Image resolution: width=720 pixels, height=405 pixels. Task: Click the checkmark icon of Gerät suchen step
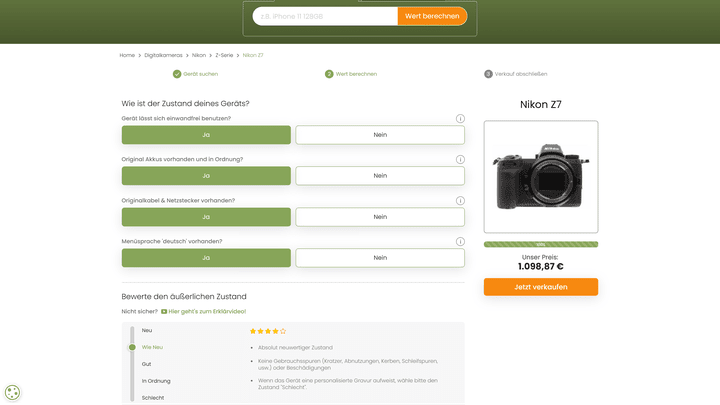click(x=177, y=74)
